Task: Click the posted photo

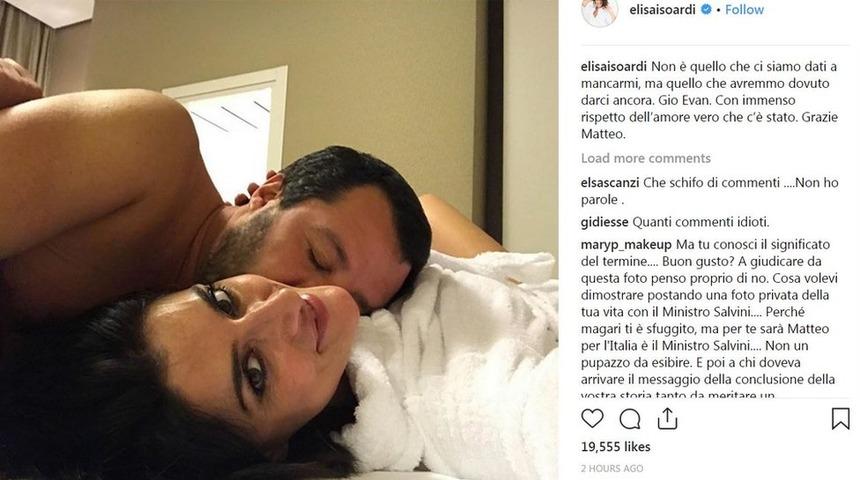Action: 279,240
